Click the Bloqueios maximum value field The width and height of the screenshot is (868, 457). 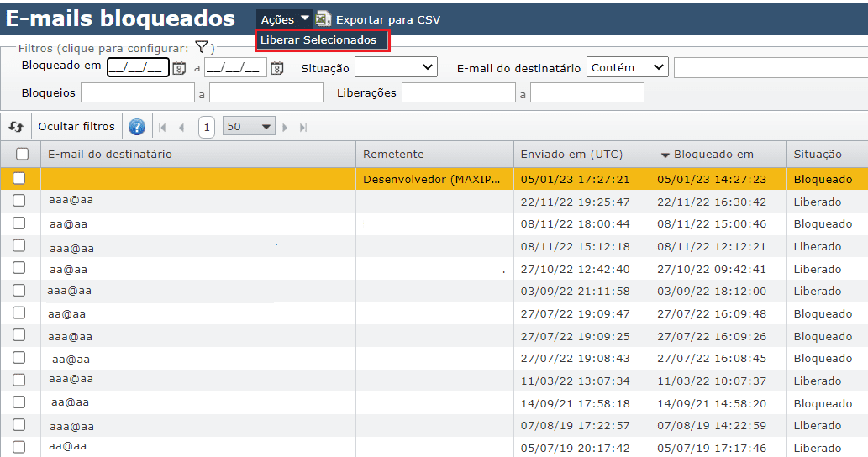[x=266, y=92]
